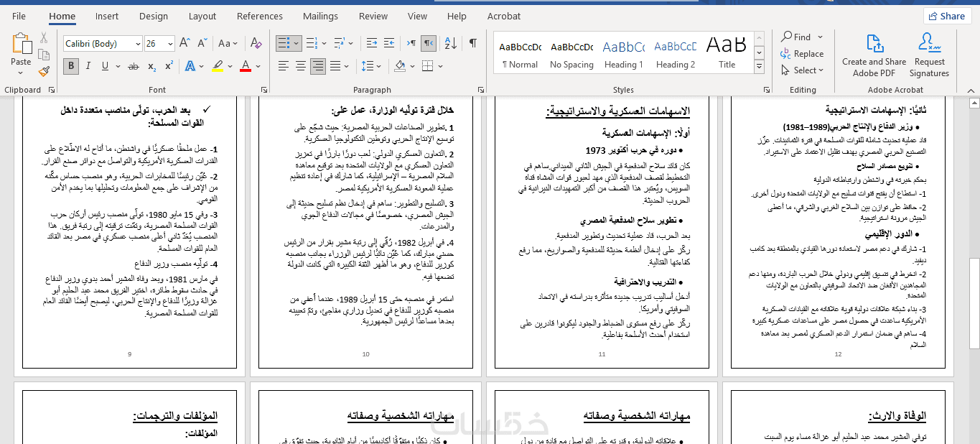Apply strikethrough formatting

coord(134,66)
